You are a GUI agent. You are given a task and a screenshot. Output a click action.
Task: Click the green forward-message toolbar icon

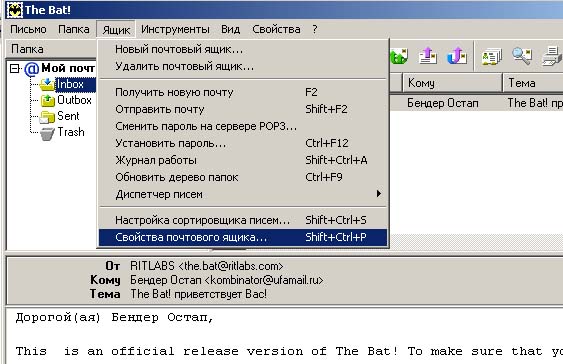pos(399,56)
